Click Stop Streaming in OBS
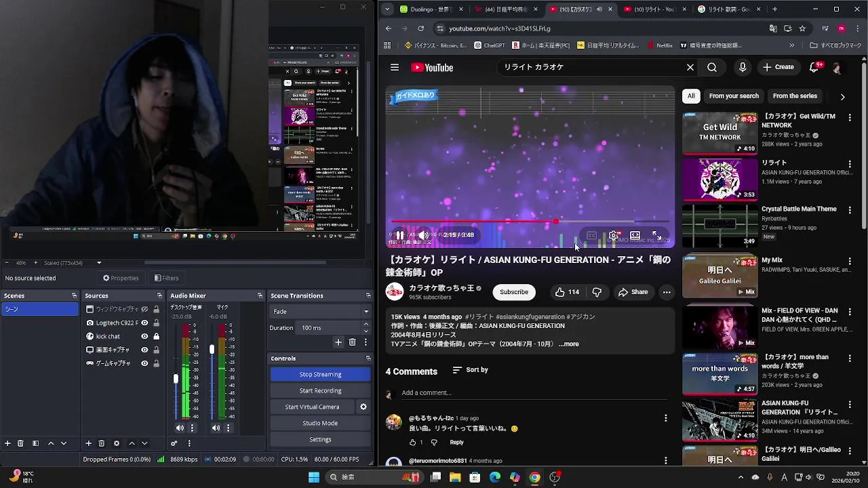 click(x=320, y=374)
